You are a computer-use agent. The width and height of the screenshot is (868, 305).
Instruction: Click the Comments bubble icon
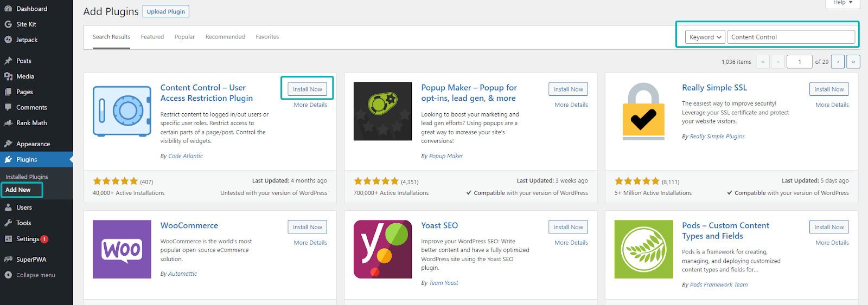pyautogui.click(x=8, y=107)
